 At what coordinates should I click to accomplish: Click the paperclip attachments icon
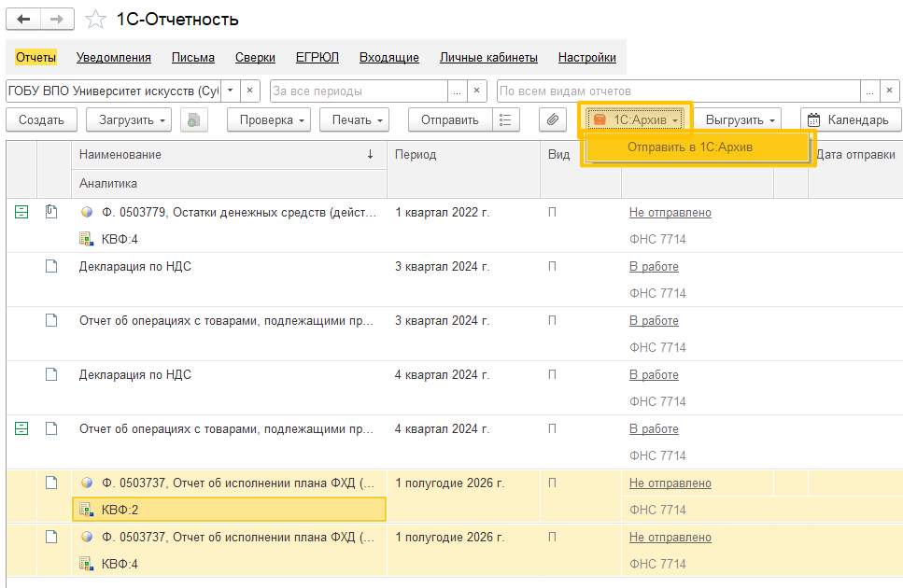pos(552,119)
